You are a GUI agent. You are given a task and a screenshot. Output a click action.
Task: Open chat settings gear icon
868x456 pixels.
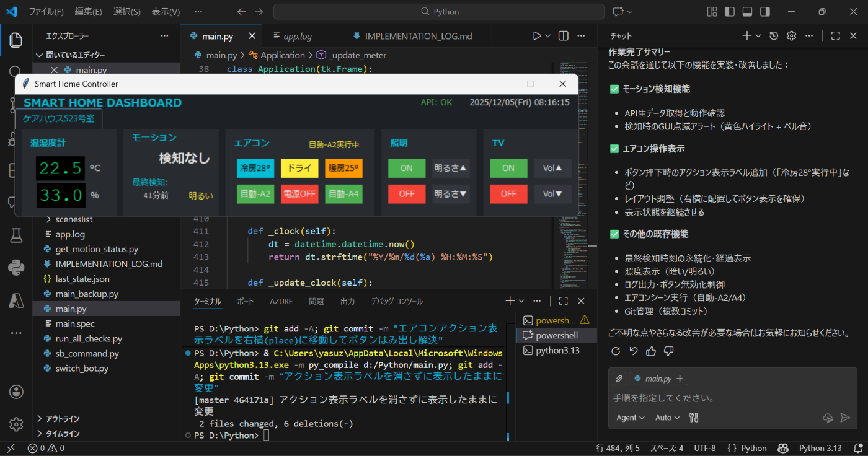791,36
